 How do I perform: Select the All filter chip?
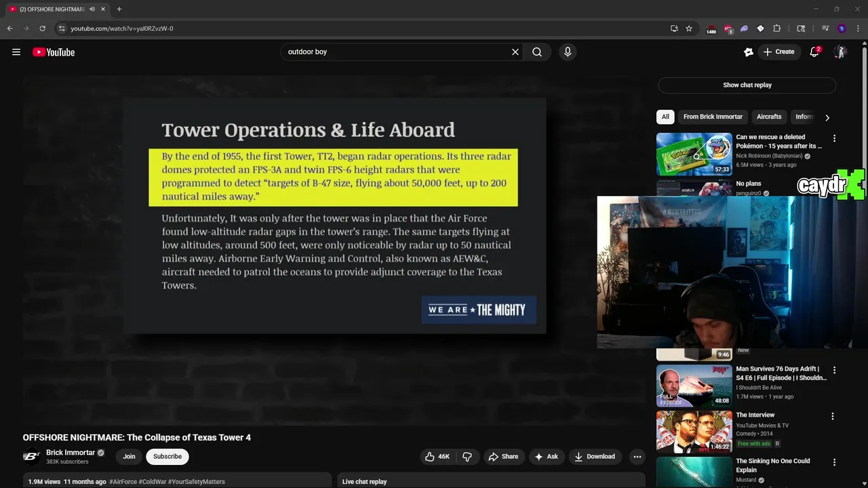tap(665, 117)
